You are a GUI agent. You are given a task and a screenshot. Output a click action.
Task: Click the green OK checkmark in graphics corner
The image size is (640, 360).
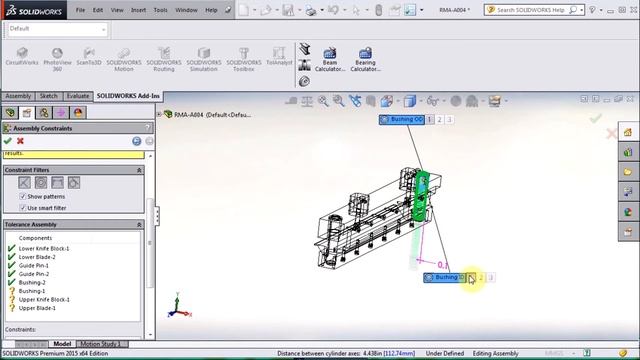pos(596,118)
